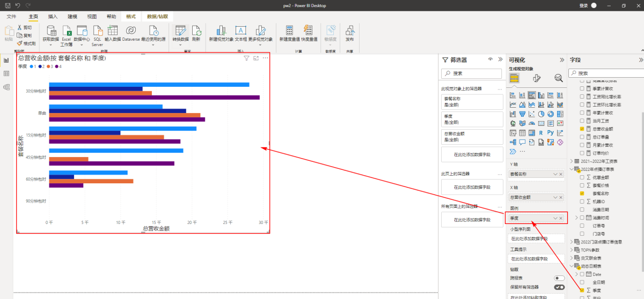The image size is (644, 299).
Task: Select SQL Server data source
Action: (97, 35)
